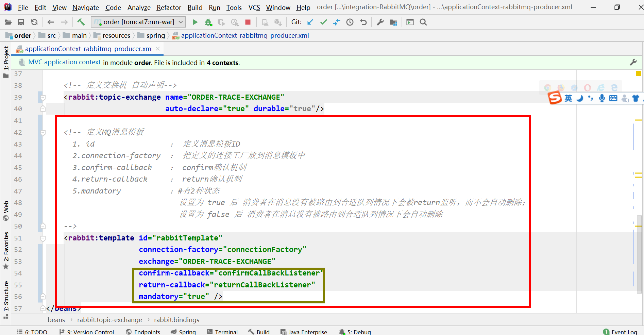Screen dimensions: 644x335
Task: Toggle the Web tool window
Action: pyautogui.click(x=6, y=211)
